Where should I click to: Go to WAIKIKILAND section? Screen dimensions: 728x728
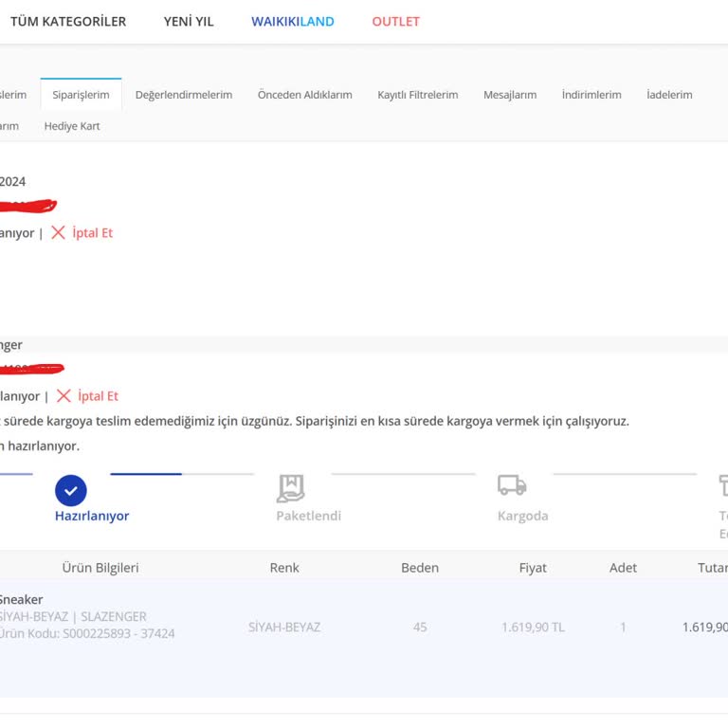[292, 21]
